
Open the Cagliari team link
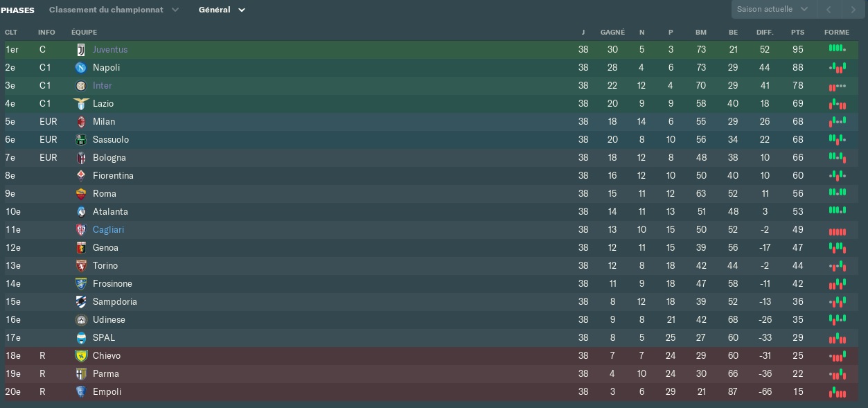tap(109, 230)
